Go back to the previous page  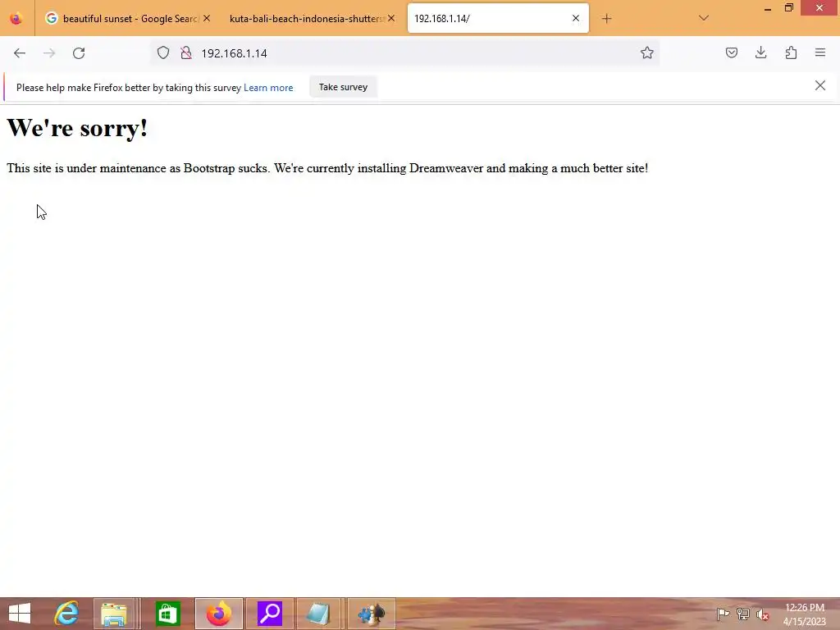[x=20, y=53]
